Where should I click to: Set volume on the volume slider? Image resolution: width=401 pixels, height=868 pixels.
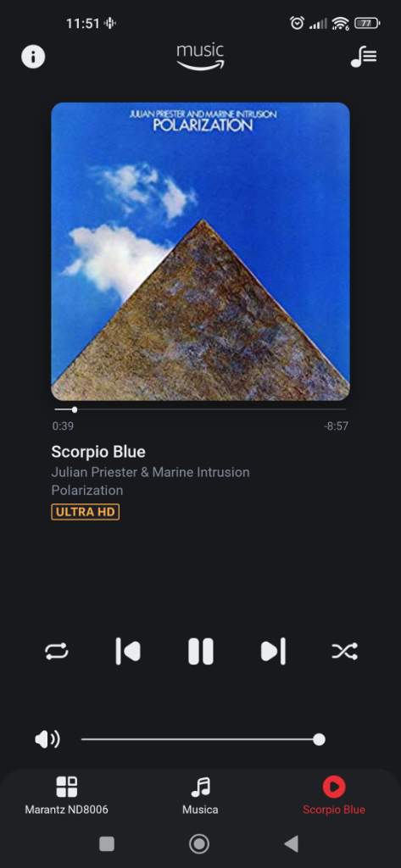[203, 739]
